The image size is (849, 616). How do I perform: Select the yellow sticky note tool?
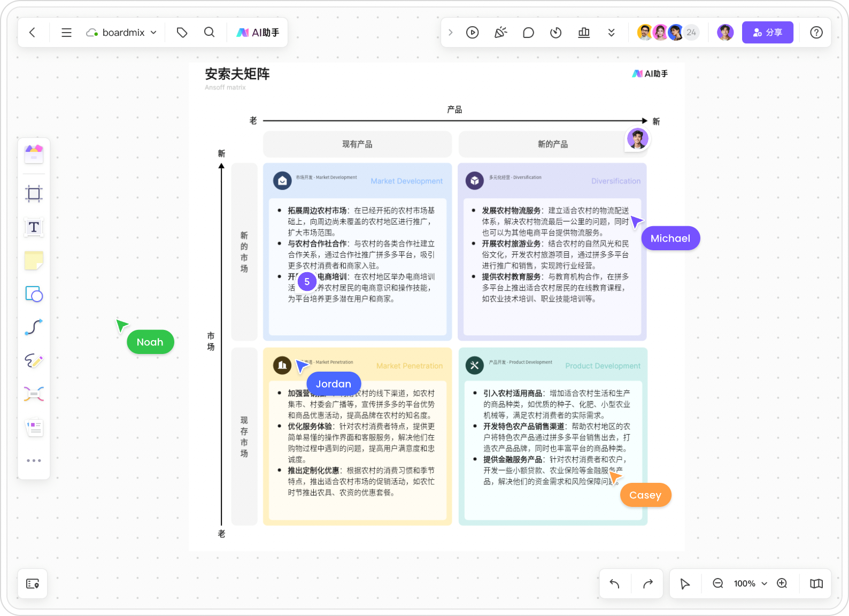(x=34, y=261)
